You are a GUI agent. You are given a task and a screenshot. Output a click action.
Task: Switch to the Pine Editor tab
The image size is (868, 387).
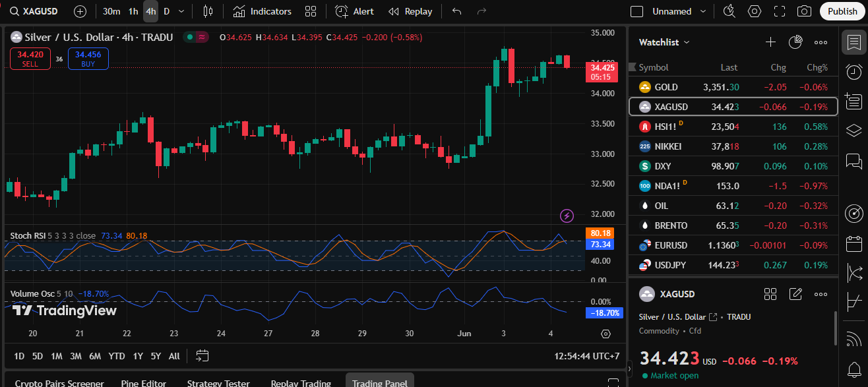[143, 382]
